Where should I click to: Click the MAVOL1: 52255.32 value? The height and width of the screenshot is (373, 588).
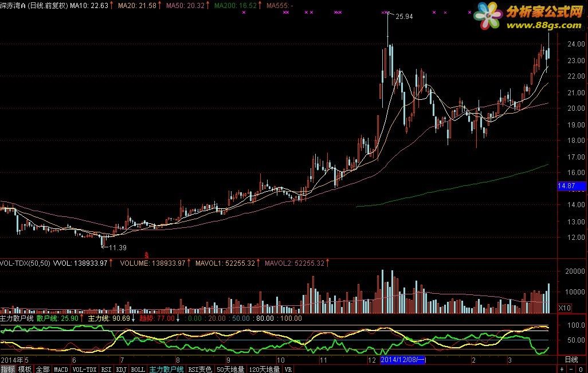point(225,263)
